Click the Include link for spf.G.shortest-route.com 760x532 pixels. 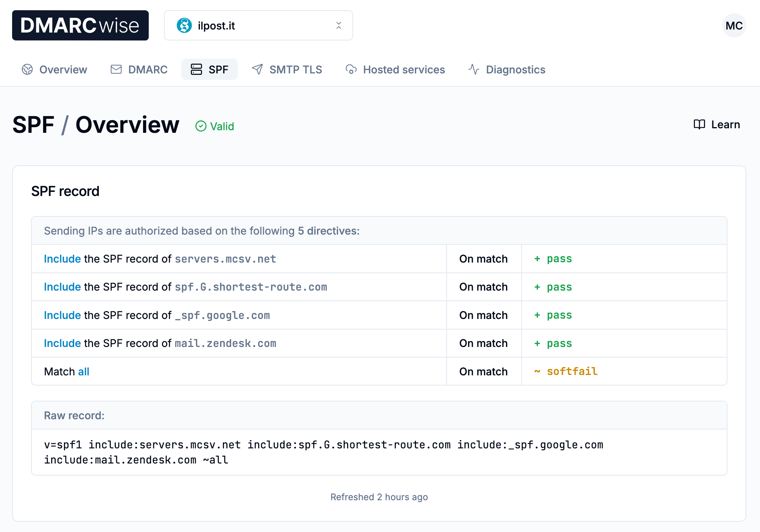point(62,287)
